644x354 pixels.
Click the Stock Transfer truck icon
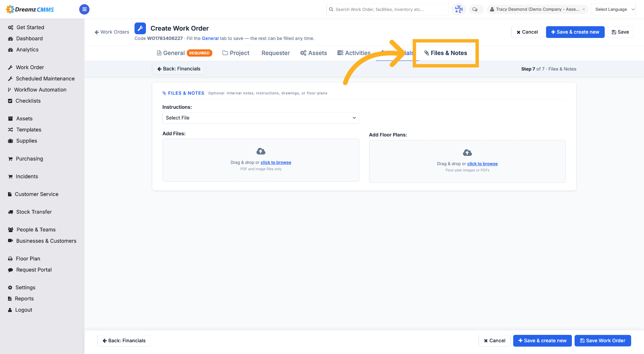coord(10,212)
